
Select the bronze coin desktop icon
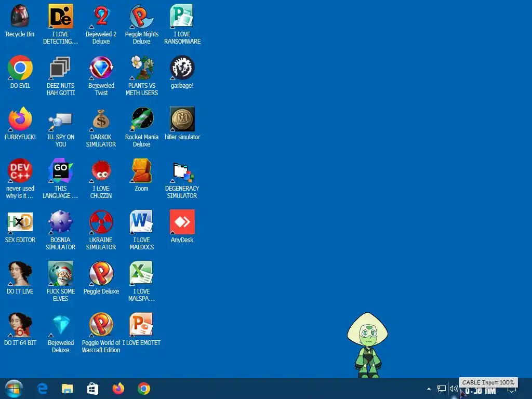182,119
